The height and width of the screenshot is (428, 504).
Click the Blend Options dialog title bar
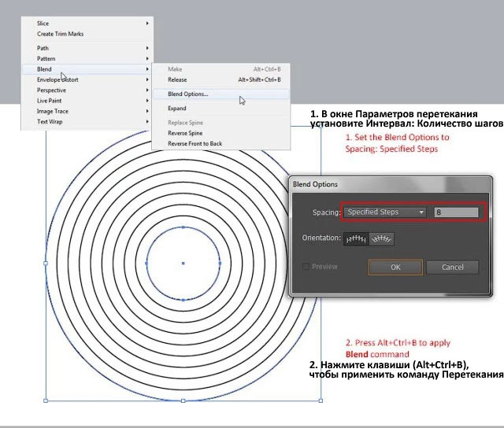[x=391, y=184]
